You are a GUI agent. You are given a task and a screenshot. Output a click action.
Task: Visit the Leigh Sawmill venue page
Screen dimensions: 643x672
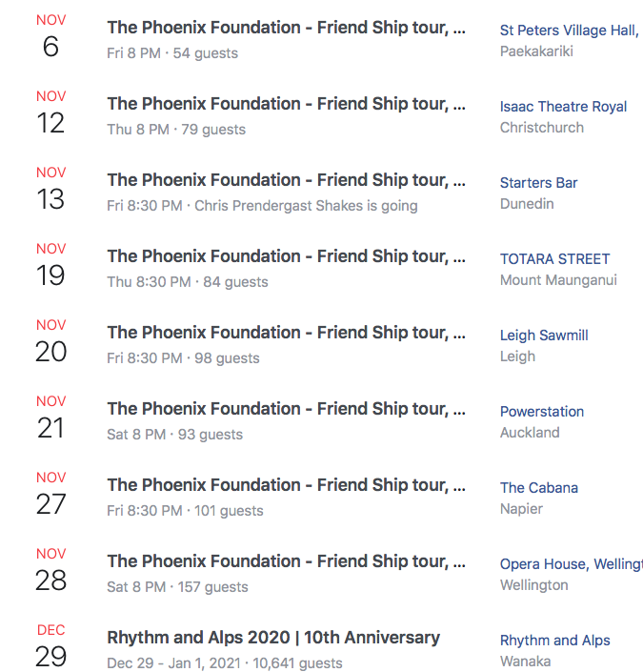click(544, 336)
